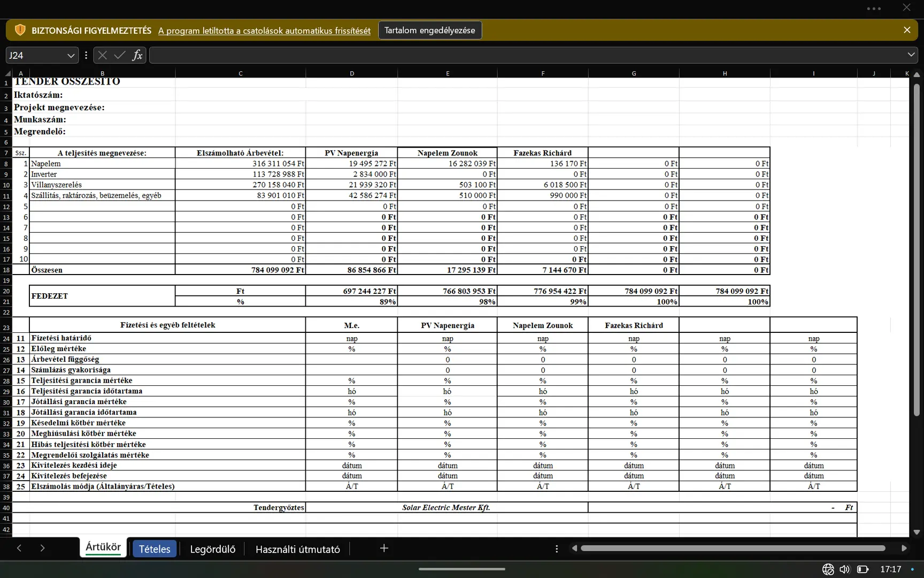
Task: Expand the Name Box dropdown arrow
Action: tap(71, 56)
